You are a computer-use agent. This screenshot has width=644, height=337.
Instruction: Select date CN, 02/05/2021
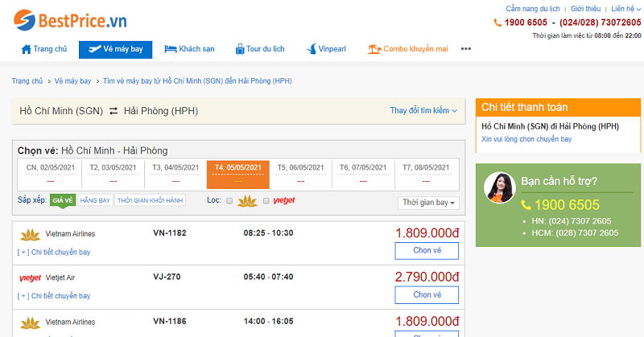coord(51,175)
